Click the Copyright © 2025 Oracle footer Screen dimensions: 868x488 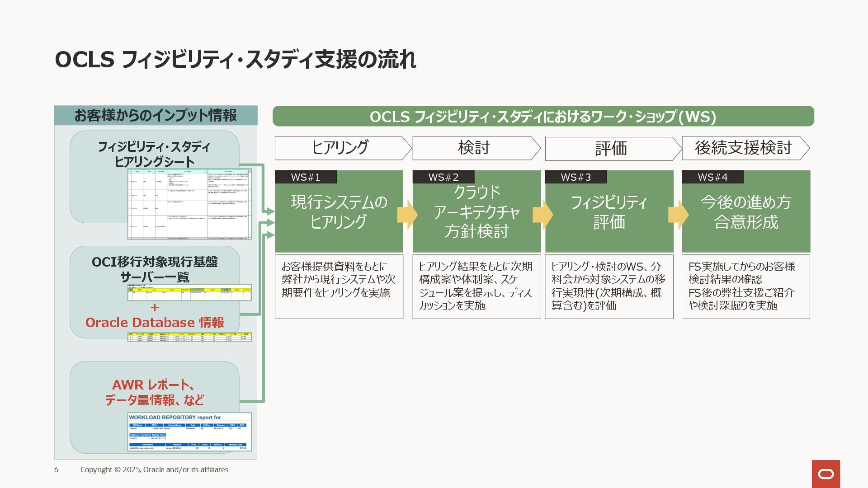click(154, 470)
